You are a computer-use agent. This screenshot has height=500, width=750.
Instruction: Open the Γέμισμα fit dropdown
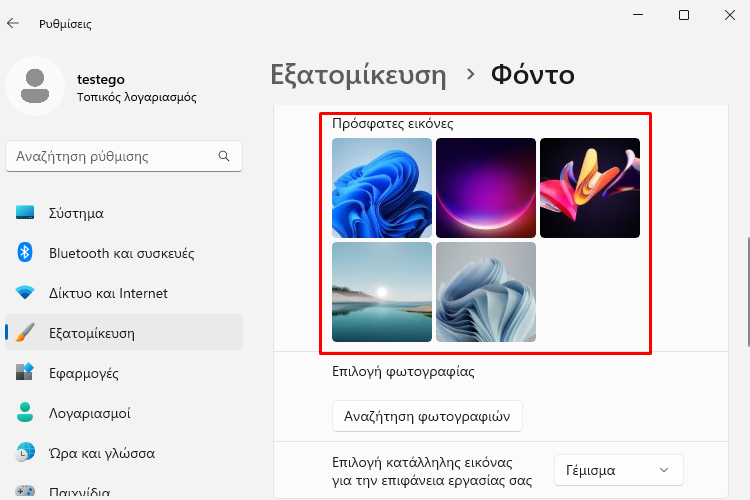pyautogui.click(x=618, y=470)
